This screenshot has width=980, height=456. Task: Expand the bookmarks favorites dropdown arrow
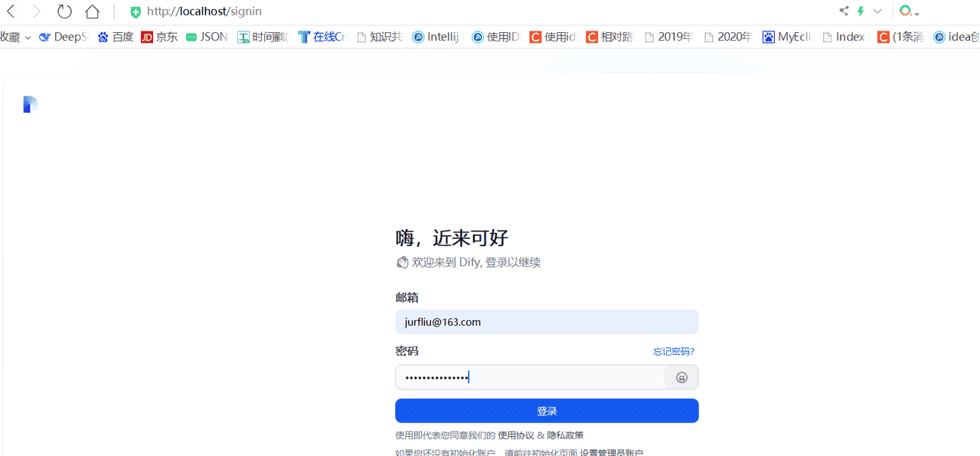[x=28, y=37]
